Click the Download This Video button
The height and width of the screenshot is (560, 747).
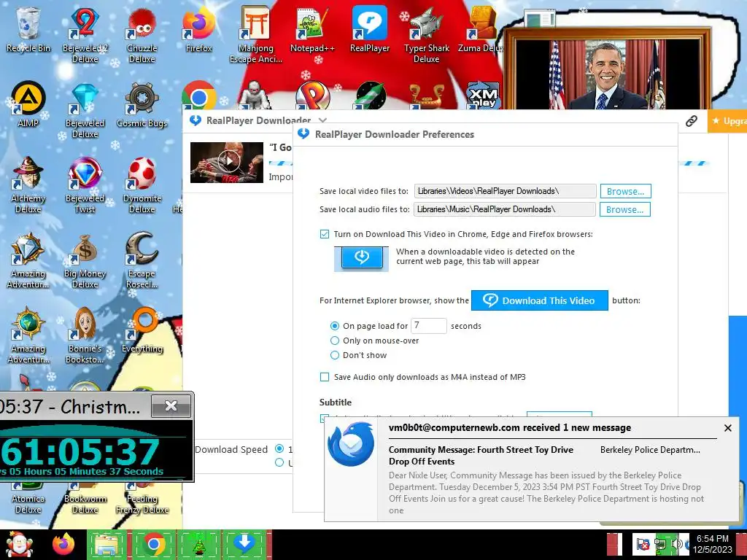(x=539, y=300)
